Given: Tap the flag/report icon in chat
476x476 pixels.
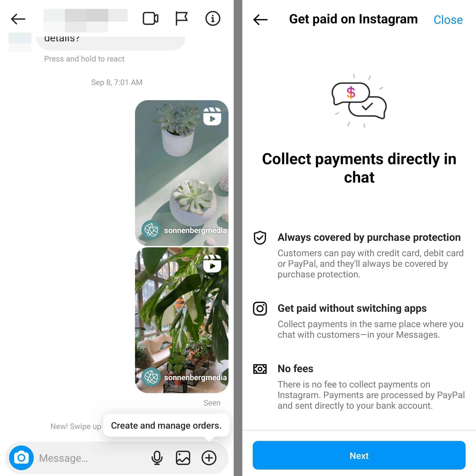Looking at the screenshot, I should pyautogui.click(x=181, y=18).
